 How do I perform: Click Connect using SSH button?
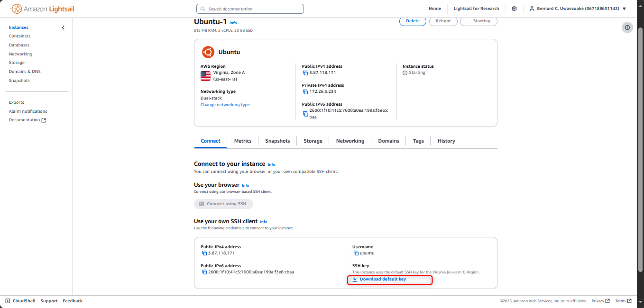click(223, 204)
